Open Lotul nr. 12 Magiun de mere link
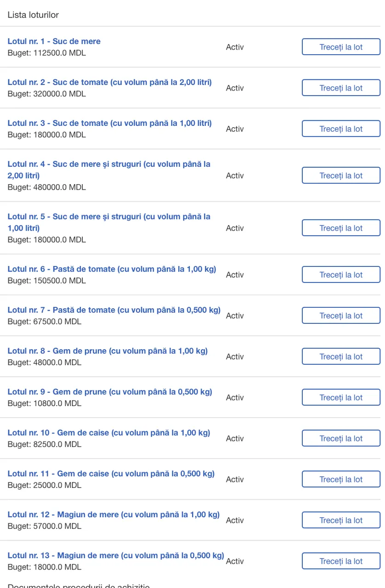This screenshot has height=588, width=385. tap(113, 514)
